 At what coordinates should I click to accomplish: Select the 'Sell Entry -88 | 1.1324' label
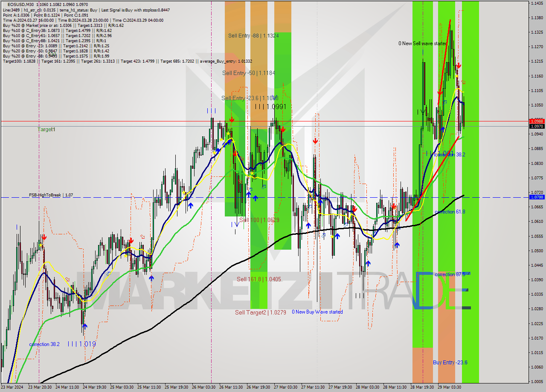[x=253, y=36]
